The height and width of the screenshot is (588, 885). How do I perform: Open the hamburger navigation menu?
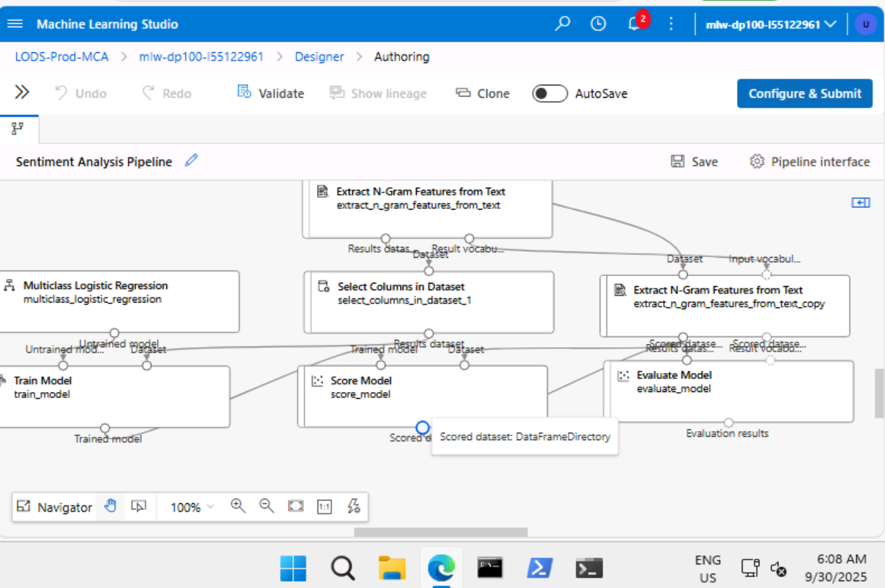[15, 24]
